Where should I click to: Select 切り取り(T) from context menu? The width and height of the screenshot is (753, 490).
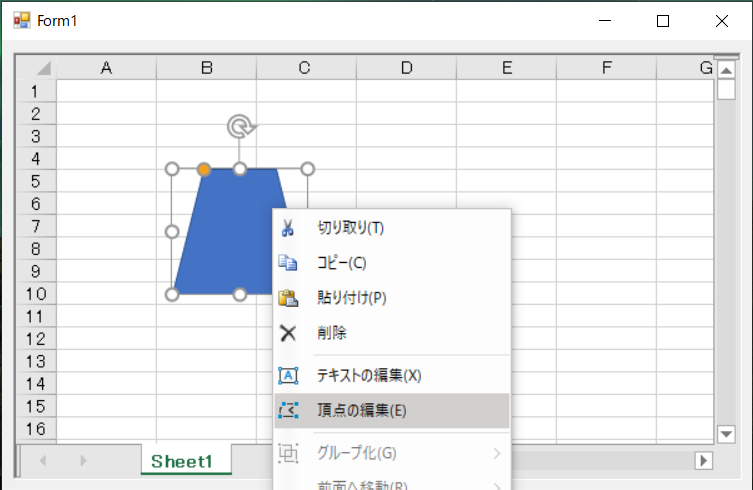click(350, 228)
